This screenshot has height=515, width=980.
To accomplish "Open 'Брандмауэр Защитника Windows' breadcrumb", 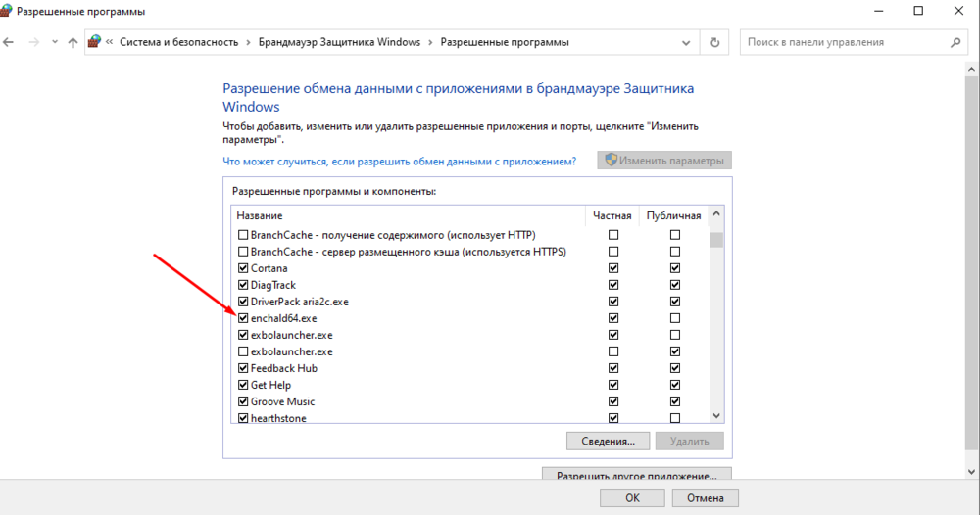I will click(x=339, y=42).
